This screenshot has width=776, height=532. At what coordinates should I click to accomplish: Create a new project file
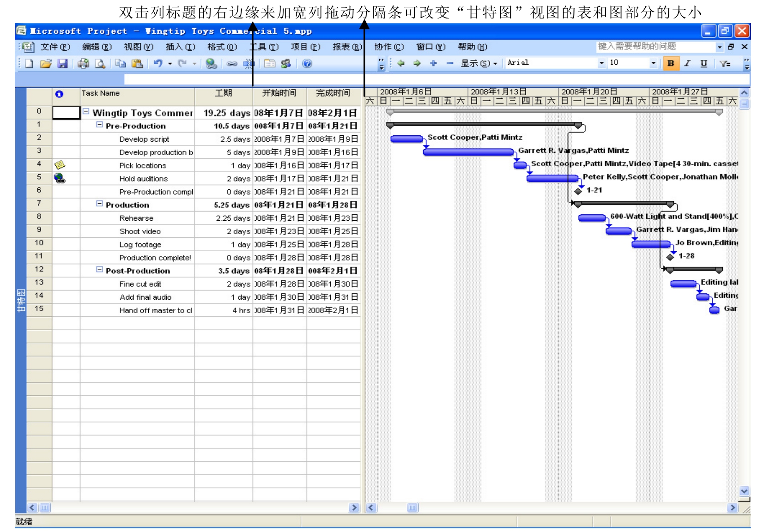tap(29, 64)
